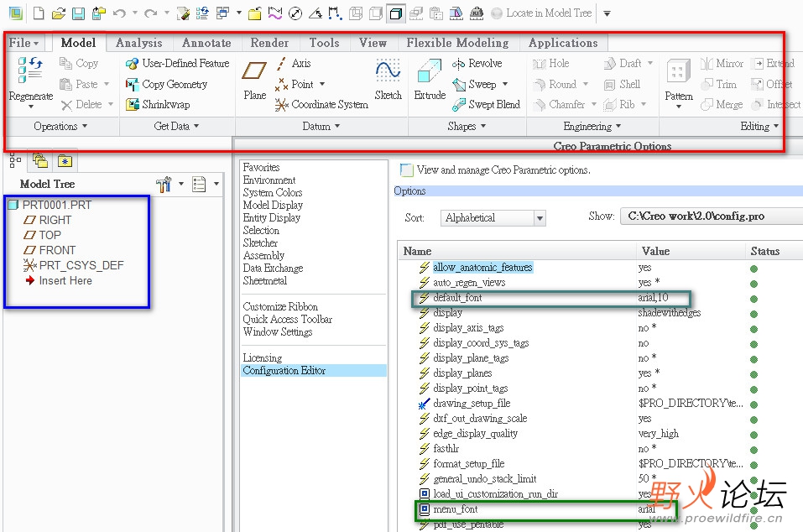This screenshot has height=532, width=803.
Task: Open the Sketcher options page
Action: click(260, 243)
